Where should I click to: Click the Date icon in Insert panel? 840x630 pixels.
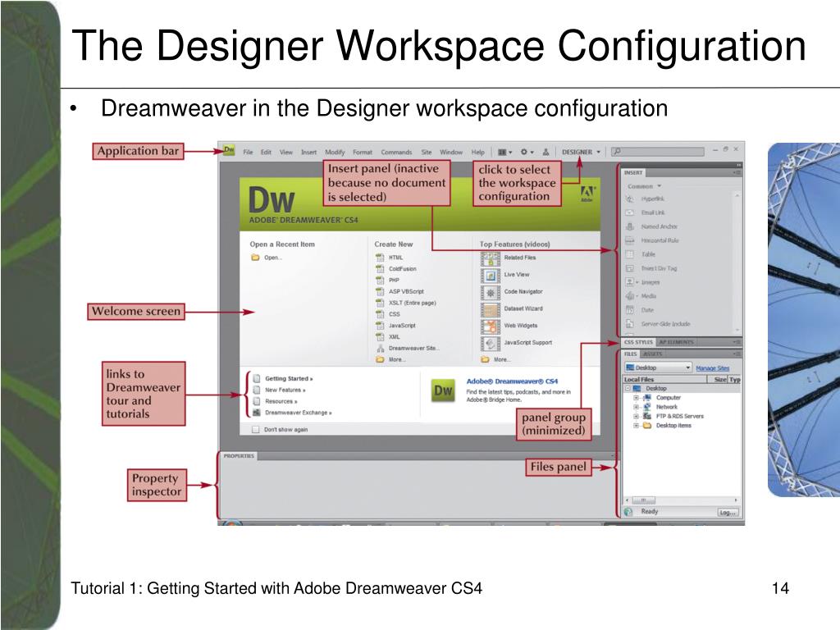coord(630,310)
